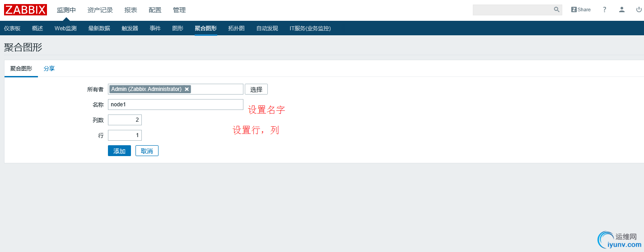
Task: Go to 触发器 submenu
Action: 130,28
